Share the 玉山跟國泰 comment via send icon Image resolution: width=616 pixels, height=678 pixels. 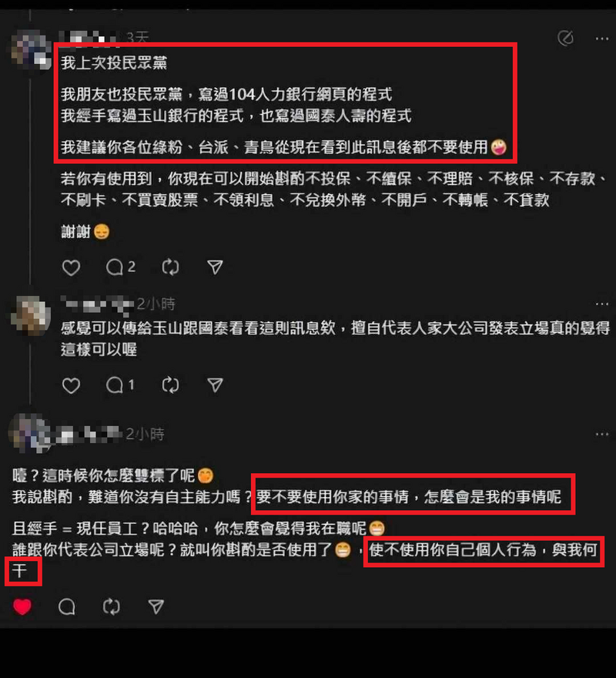pyautogui.click(x=215, y=384)
